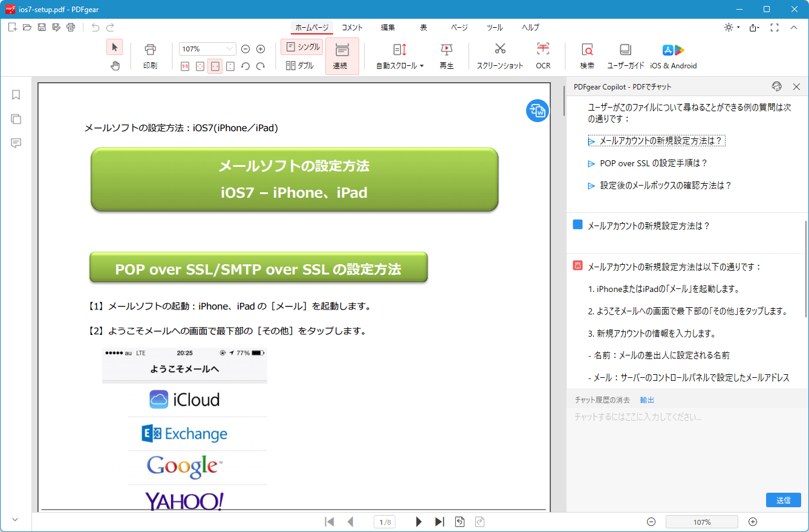Switch to the 表 tab
The image size is (809, 532).
[424, 27]
